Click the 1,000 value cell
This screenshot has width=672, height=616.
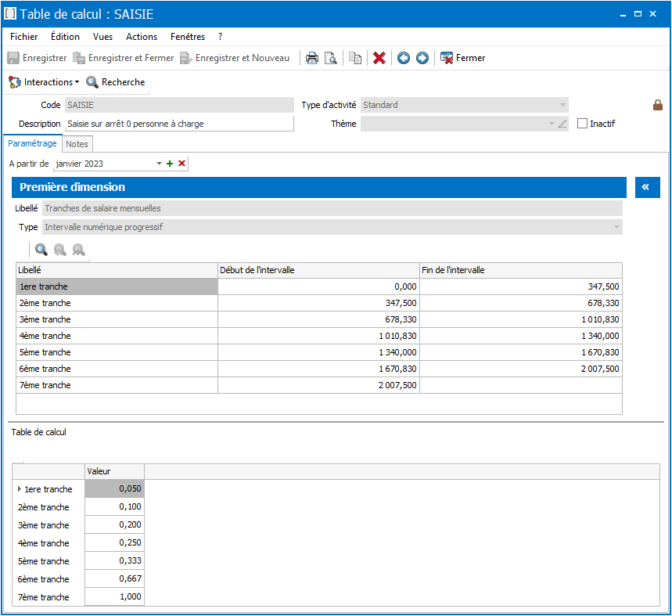(x=114, y=596)
